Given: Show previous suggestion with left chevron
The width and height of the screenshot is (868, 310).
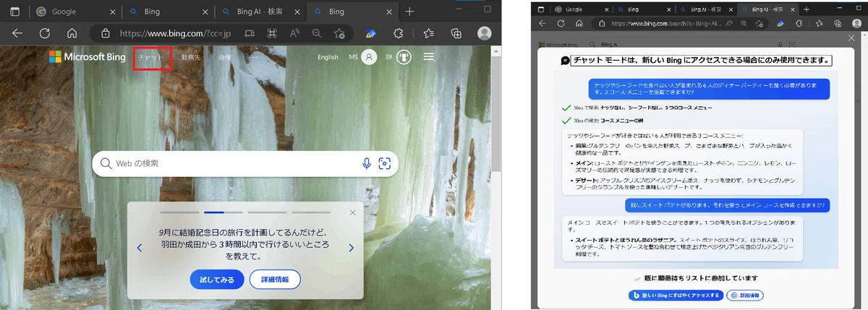Looking at the screenshot, I should point(140,248).
